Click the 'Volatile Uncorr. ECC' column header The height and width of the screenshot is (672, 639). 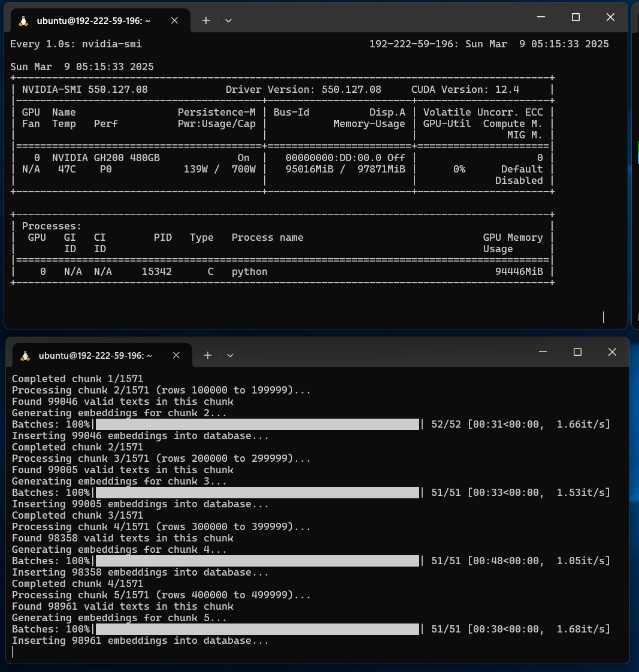[483, 112]
